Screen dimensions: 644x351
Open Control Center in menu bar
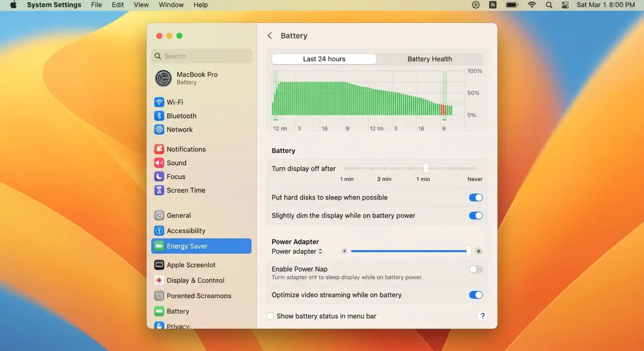click(x=565, y=5)
